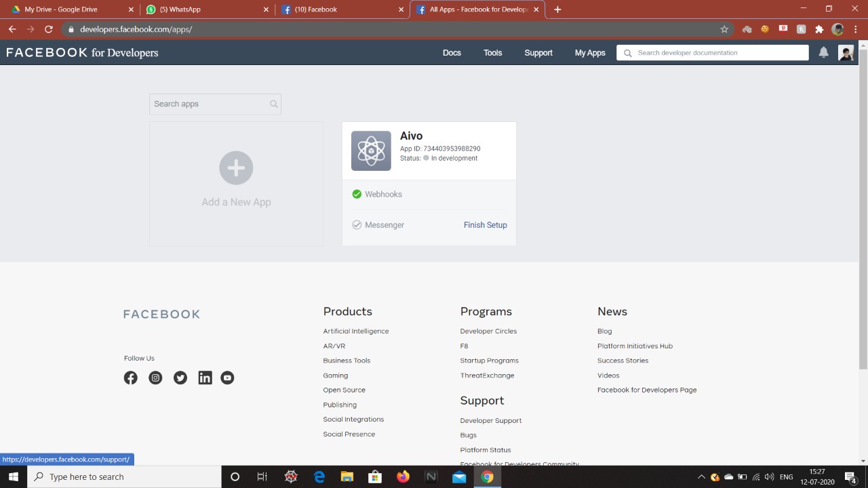Focus the Search apps input field

215,104
